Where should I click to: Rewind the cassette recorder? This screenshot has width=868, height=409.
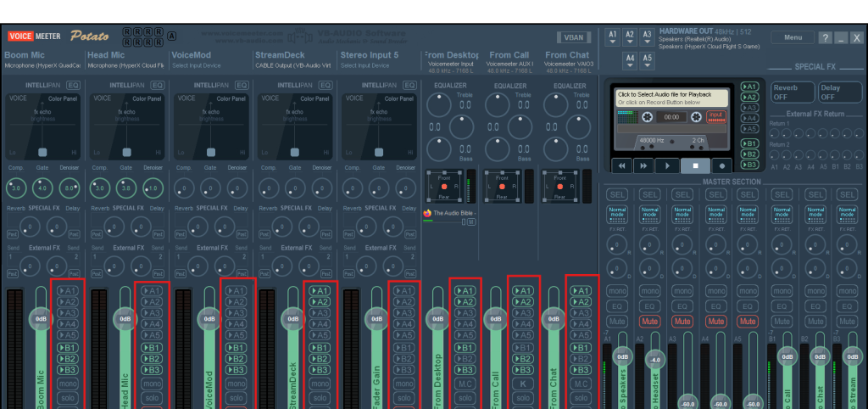[x=621, y=165]
